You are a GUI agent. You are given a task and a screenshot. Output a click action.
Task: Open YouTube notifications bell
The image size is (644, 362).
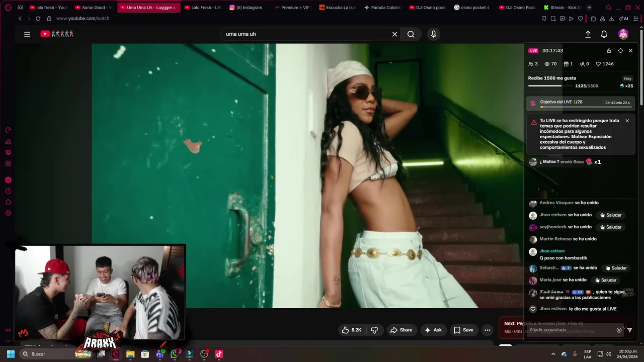(x=604, y=34)
